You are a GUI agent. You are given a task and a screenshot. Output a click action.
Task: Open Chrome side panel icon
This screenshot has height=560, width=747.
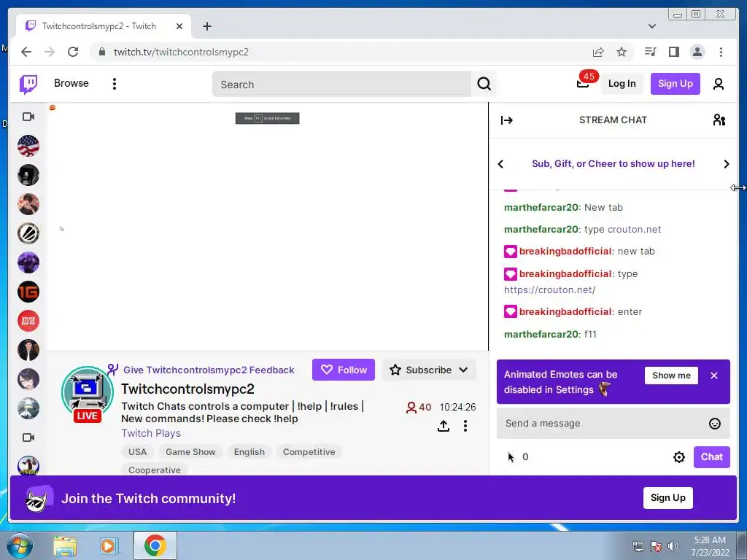(x=673, y=52)
